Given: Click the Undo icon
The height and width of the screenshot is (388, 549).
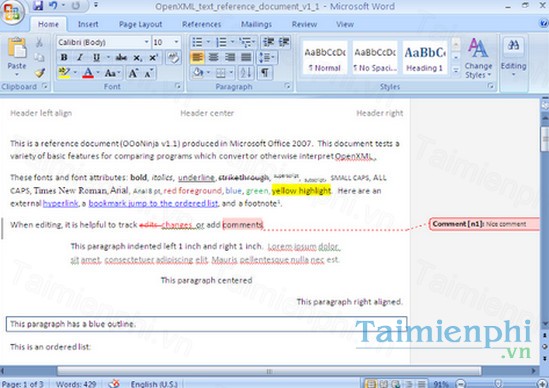Looking at the screenshot, I should coord(54,6).
